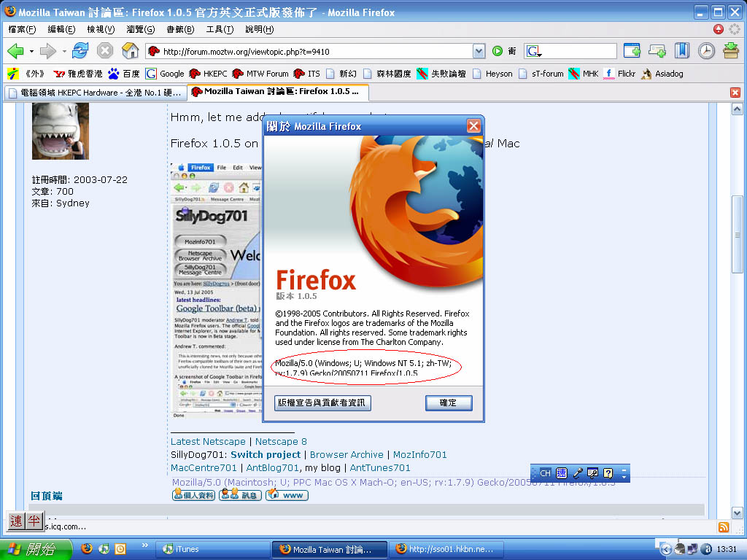Open the Home page icon
747x560 pixels.
[130, 50]
